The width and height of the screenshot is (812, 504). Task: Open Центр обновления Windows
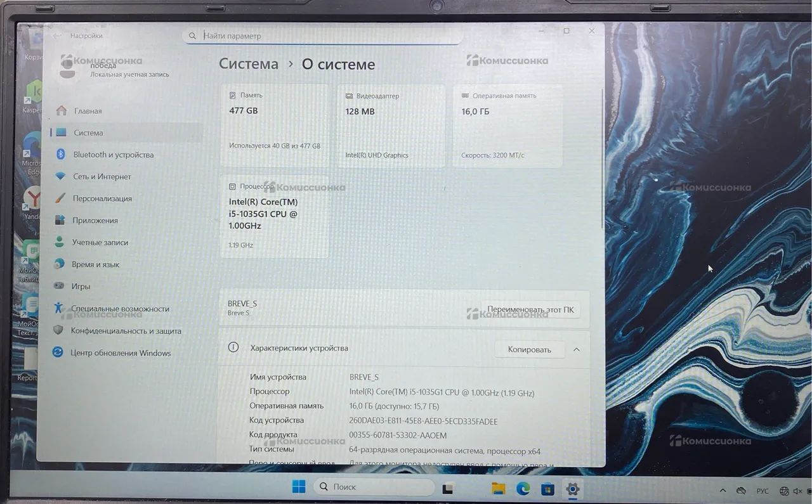point(121,353)
